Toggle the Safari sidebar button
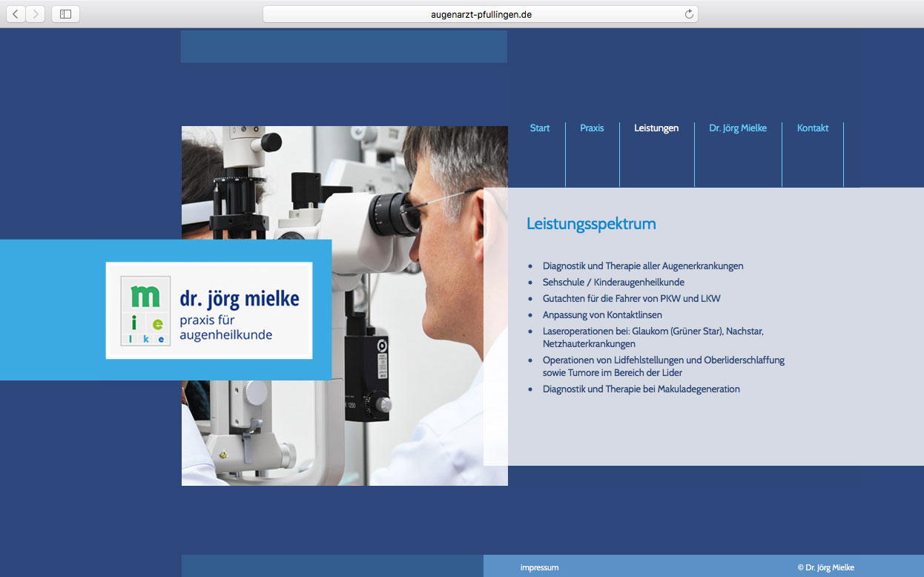This screenshot has width=924, height=577. pyautogui.click(x=65, y=14)
